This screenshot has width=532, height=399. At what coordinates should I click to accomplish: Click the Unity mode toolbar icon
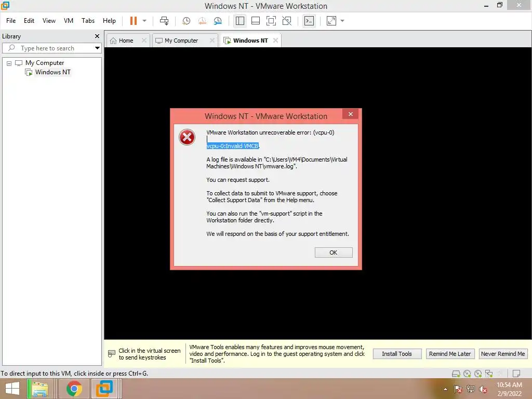click(287, 21)
